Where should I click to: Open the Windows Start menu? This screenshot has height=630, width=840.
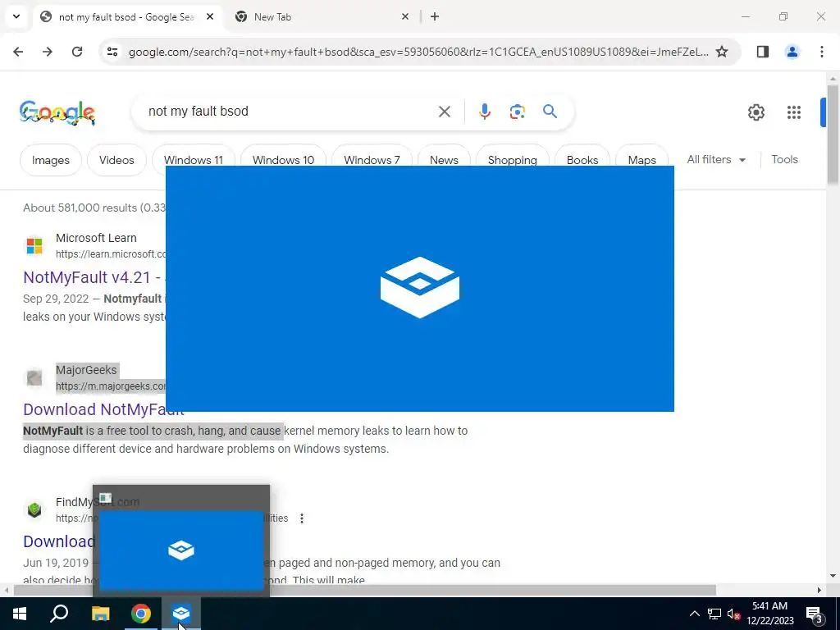[x=20, y=614]
